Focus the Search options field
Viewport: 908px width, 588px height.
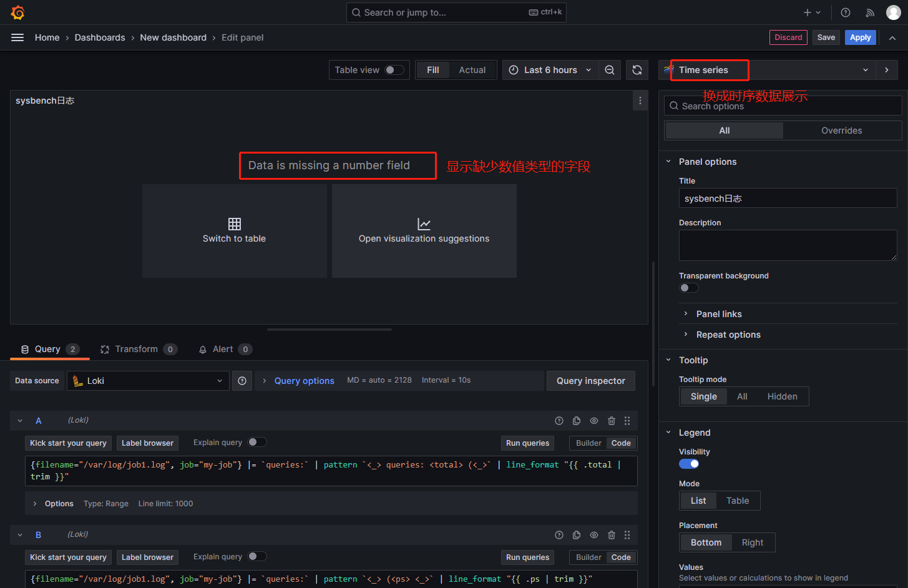click(x=783, y=105)
